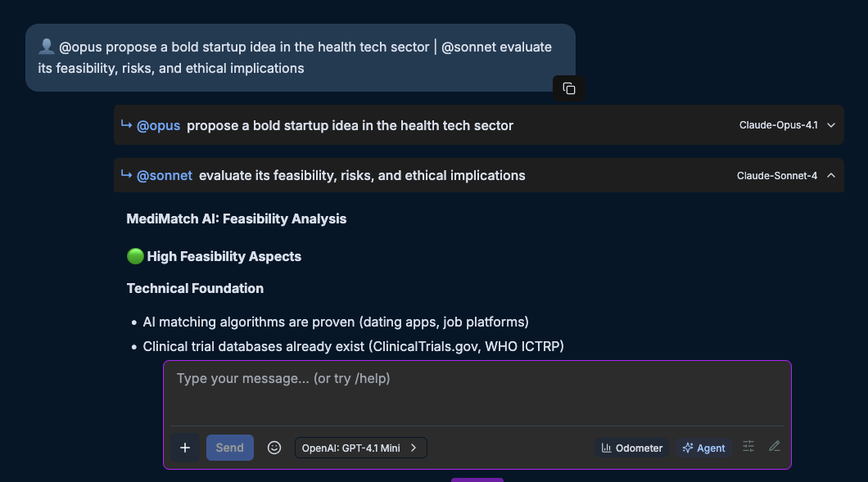This screenshot has height=482, width=868.
Task: Click the Claude-Sonnet-4 model label
Action: click(777, 175)
